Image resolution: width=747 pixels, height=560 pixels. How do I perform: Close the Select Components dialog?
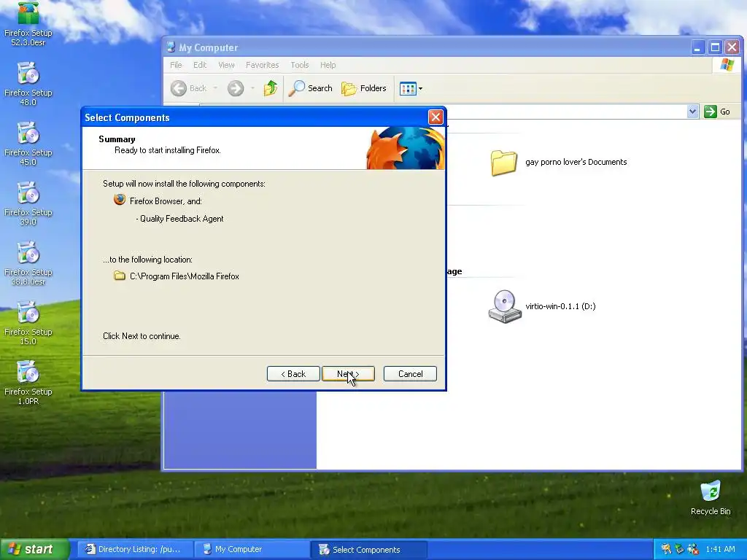(436, 117)
